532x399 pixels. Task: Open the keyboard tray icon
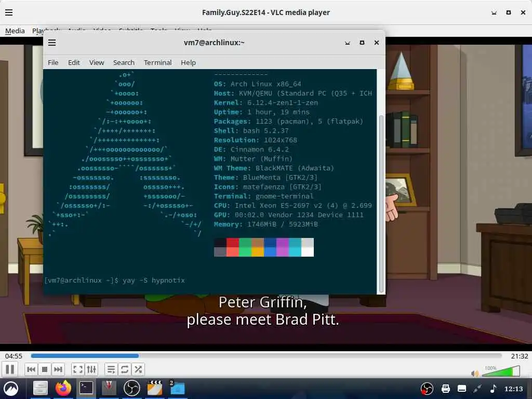click(x=462, y=389)
